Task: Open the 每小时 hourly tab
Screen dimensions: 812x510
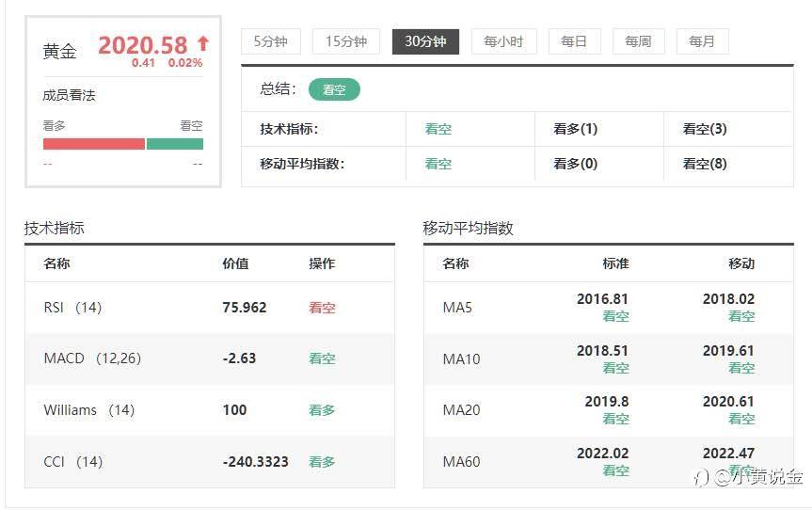Action: 503,41
